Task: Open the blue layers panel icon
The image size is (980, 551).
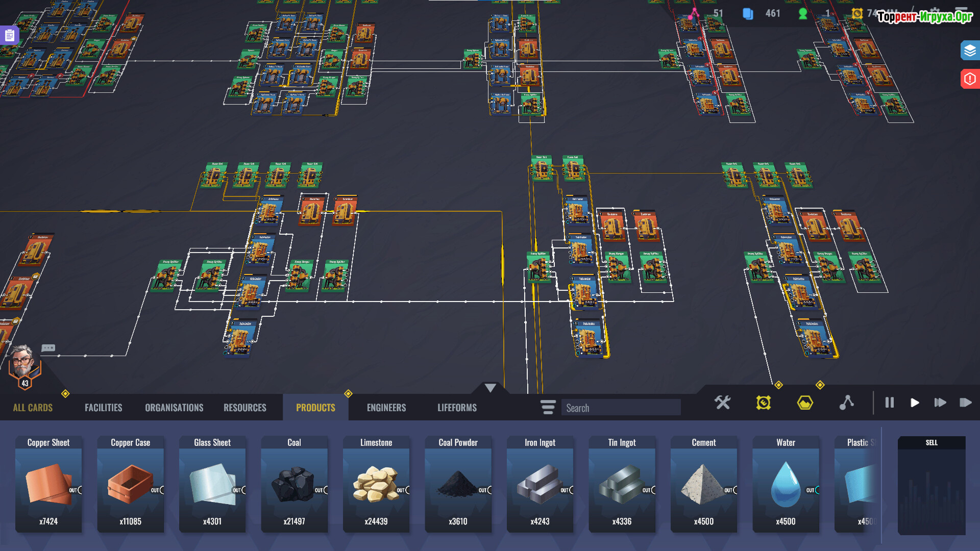Action: (x=970, y=51)
